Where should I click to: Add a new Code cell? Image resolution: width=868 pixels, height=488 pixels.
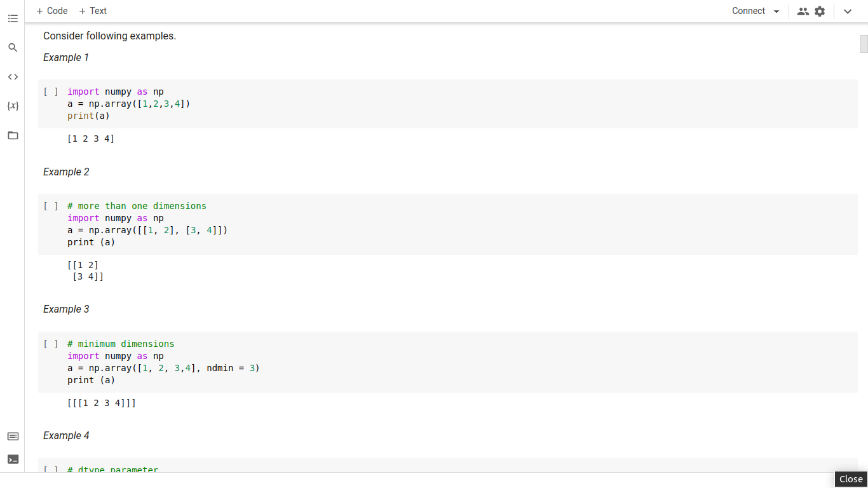coord(51,11)
